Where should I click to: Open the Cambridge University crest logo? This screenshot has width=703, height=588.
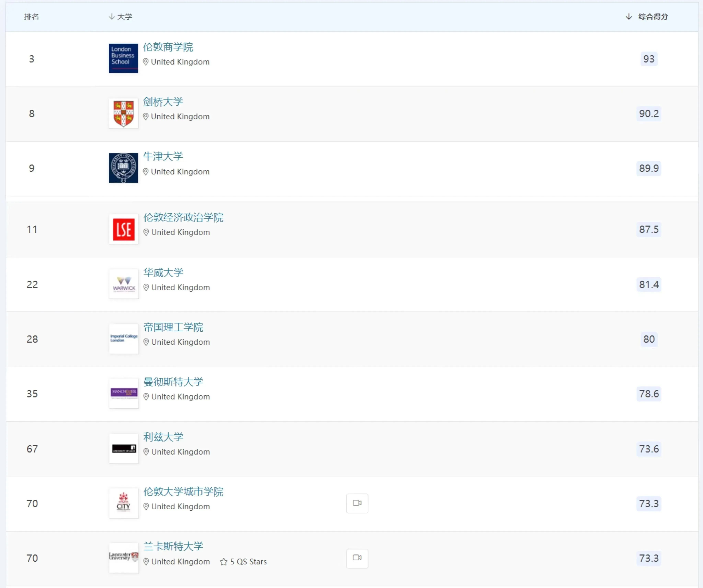123,113
